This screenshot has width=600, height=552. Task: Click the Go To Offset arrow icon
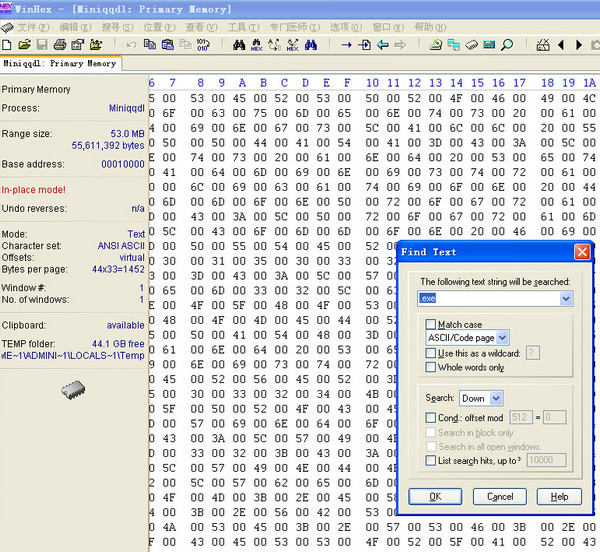(346, 45)
